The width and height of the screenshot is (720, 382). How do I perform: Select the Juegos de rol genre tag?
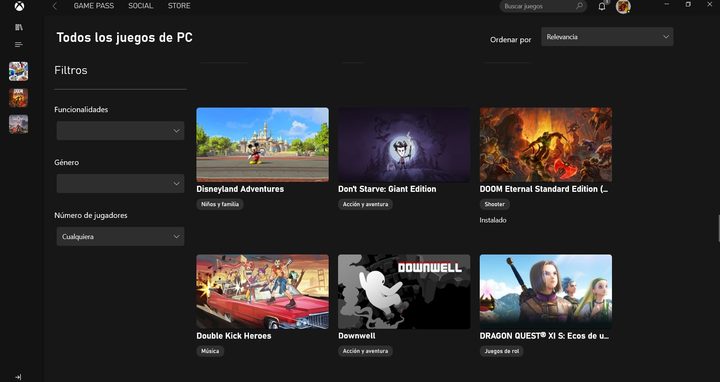pos(502,351)
